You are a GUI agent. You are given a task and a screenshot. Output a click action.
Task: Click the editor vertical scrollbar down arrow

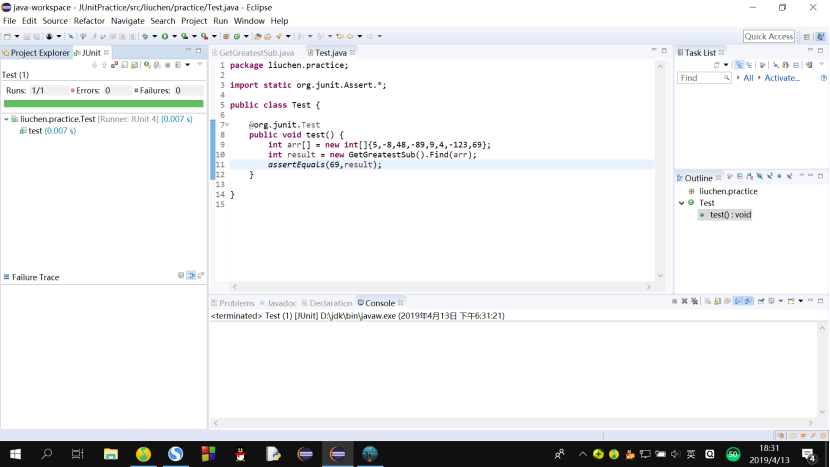click(660, 275)
